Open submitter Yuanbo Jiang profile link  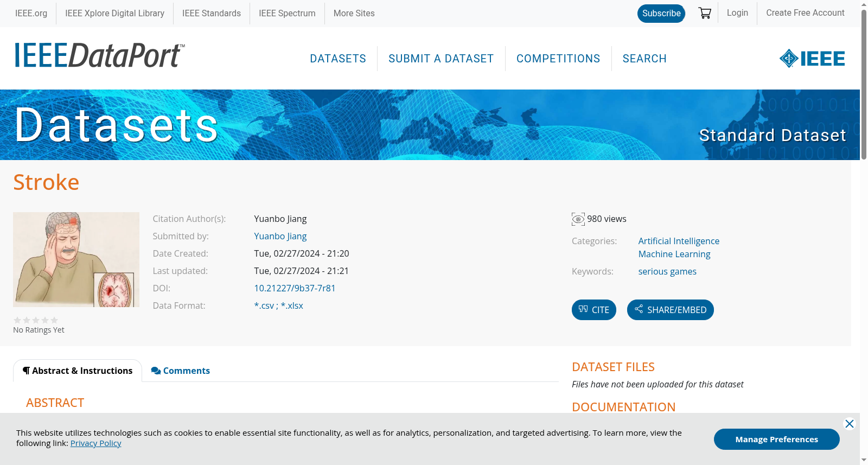pyautogui.click(x=280, y=237)
